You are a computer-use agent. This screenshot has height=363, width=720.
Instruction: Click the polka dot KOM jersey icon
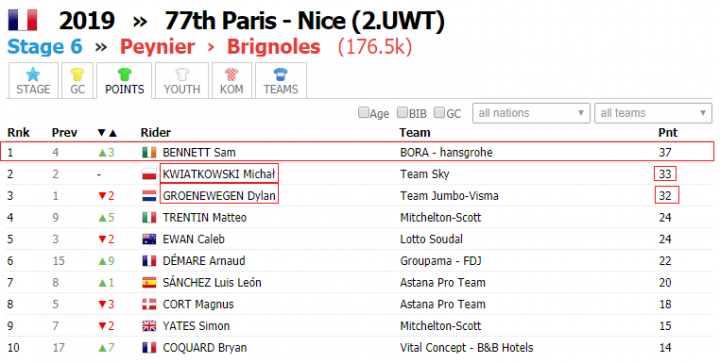231,74
